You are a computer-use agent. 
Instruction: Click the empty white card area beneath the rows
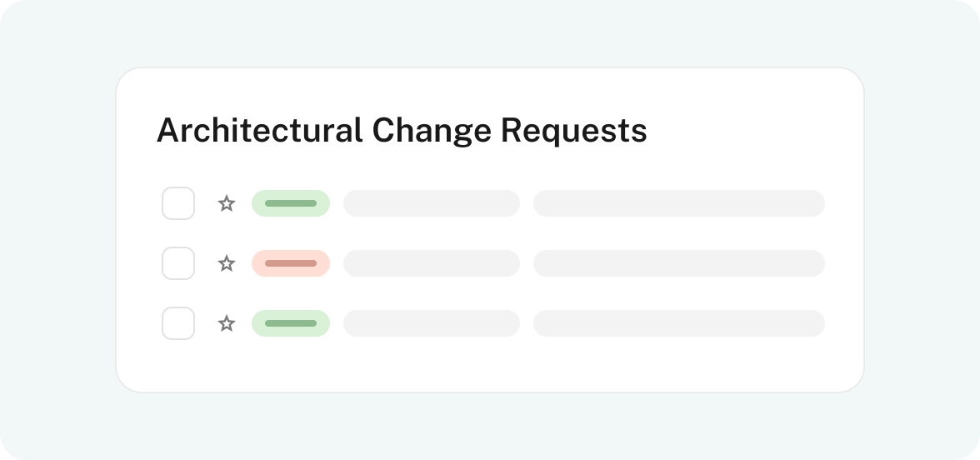pyautogui.click(x=490, y=365)
